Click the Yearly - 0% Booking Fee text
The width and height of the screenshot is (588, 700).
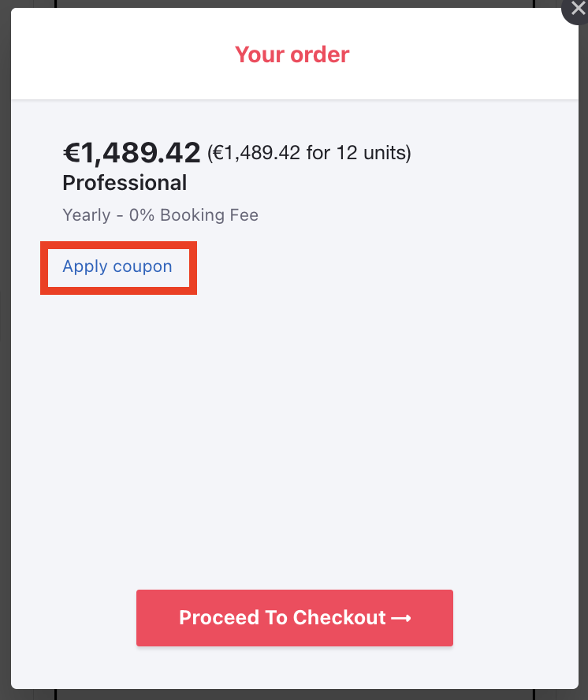[160, 214]
